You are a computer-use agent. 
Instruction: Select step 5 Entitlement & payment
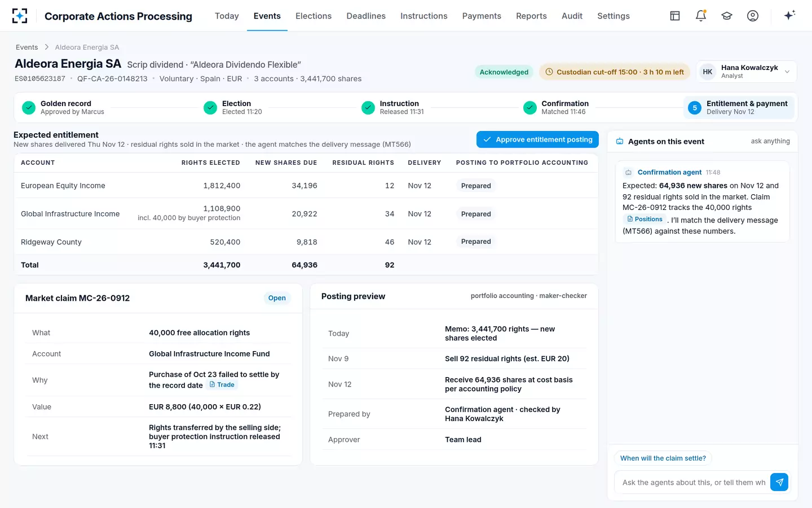pyautogui.click(x=739, y=108)
